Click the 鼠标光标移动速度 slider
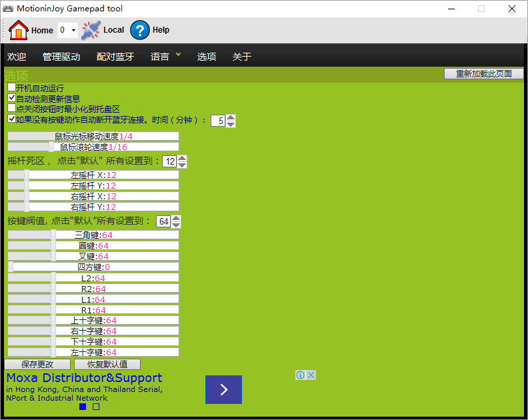 (x=93, y=136)
